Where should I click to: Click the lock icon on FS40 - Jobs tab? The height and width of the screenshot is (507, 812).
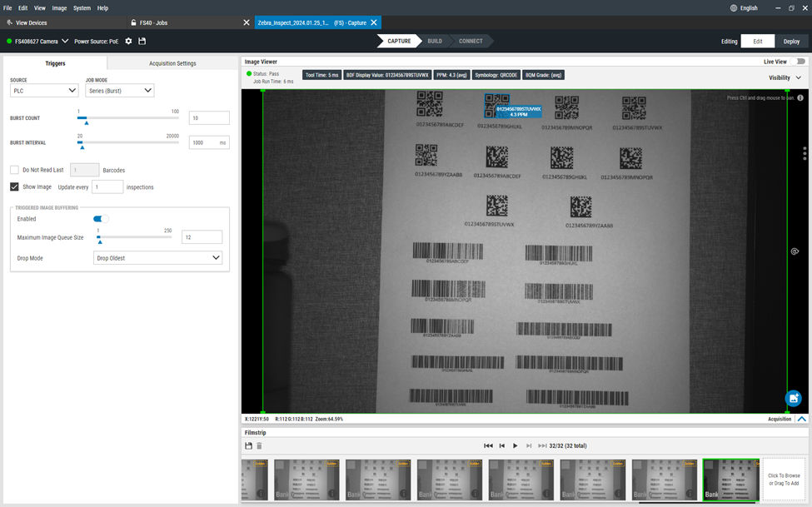pos(133,22)
